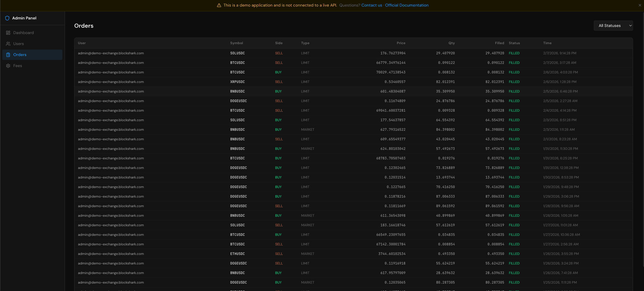Click the Users people icon
This screenshot has height=291, width=644.
[x=8, y=44]
